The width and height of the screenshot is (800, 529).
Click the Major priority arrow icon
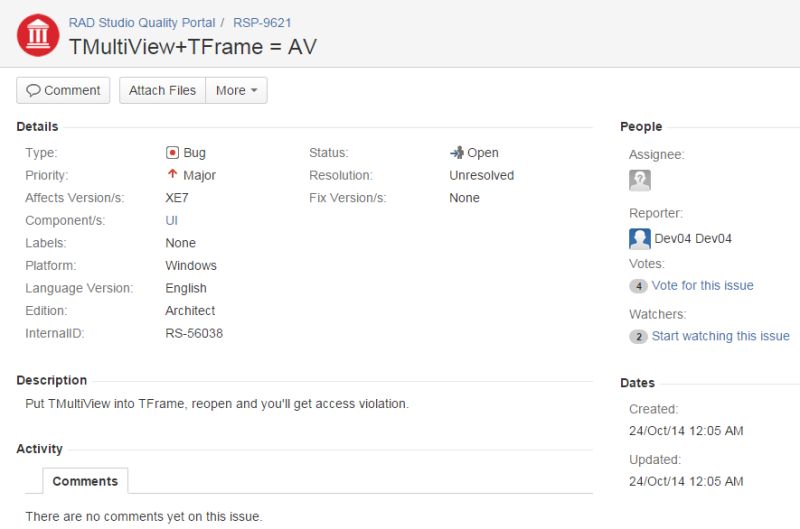tap(172, 174)
